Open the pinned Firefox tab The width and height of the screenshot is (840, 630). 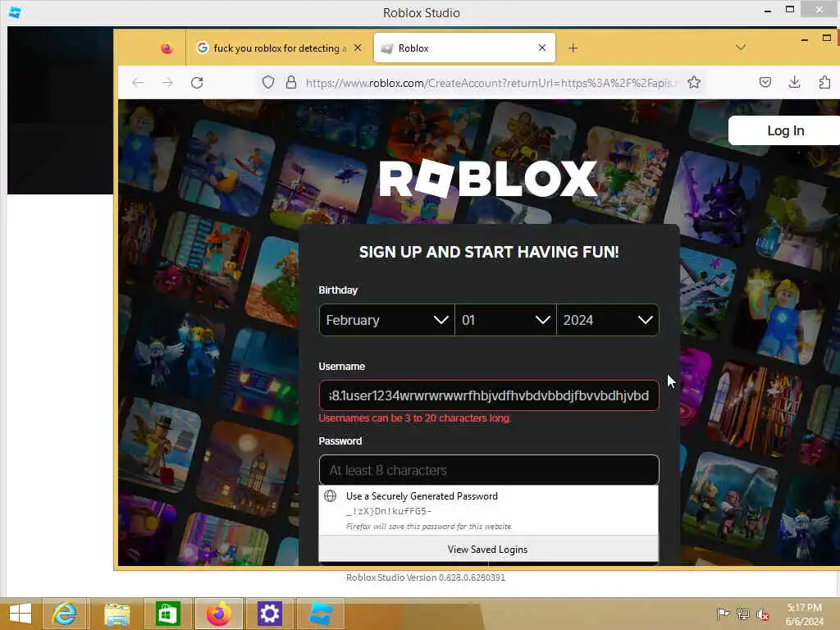(167, 48)
